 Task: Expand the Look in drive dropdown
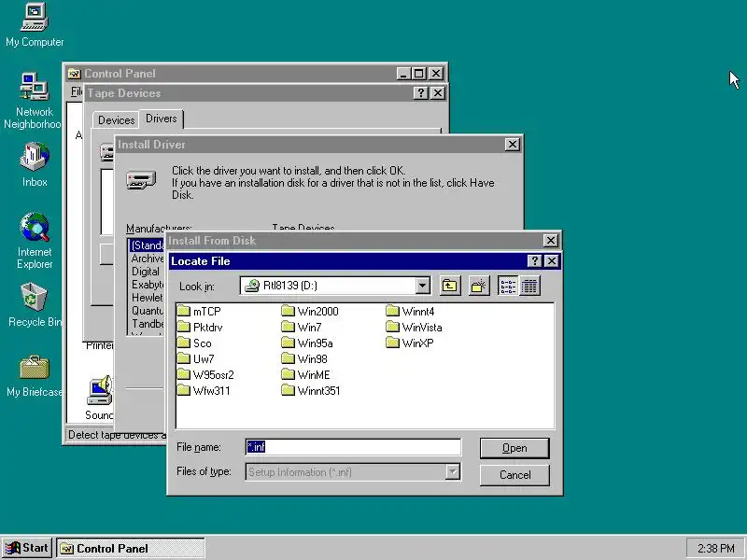422,286
